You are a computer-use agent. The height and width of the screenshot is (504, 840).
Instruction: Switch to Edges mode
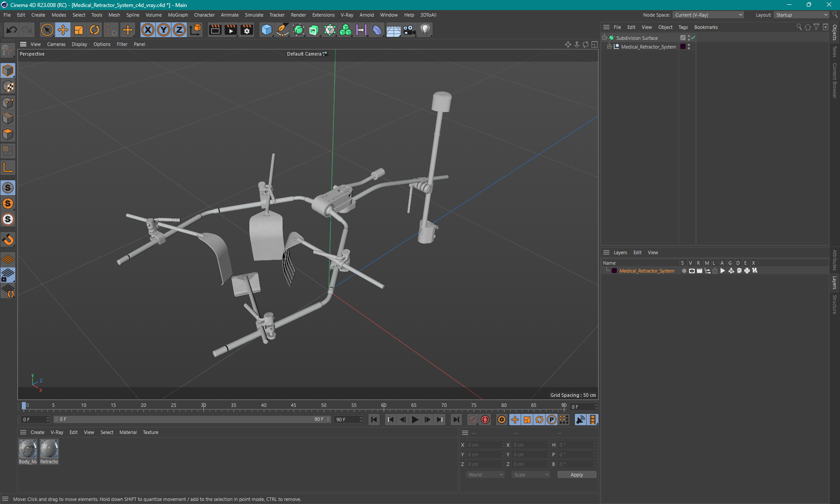click(x=8, y=119)
